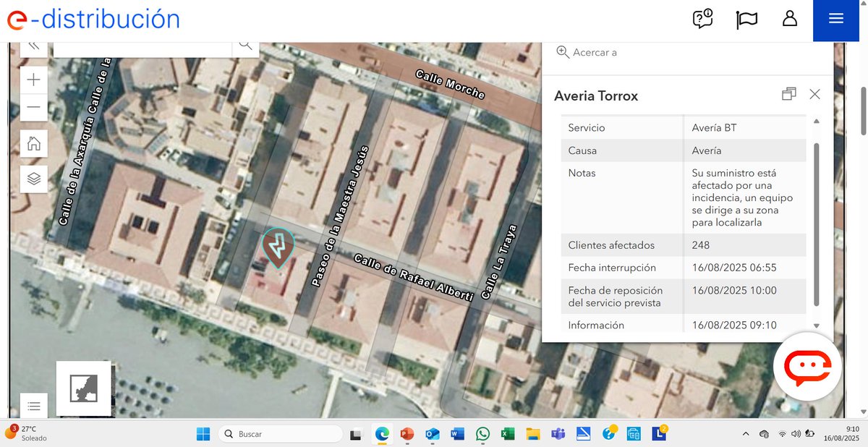868x447 pixels.
Task: Open the blue hamburger main menu
Action: tap(836, 20)
